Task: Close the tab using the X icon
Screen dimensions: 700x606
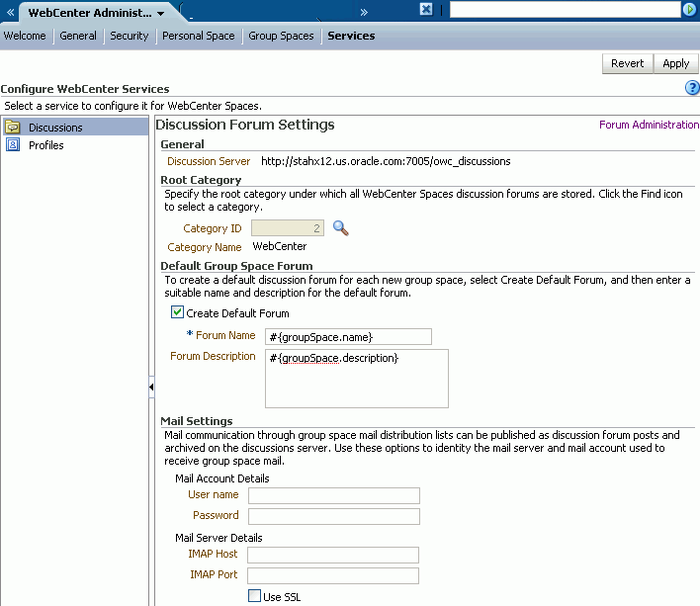Action: point(426,9)
